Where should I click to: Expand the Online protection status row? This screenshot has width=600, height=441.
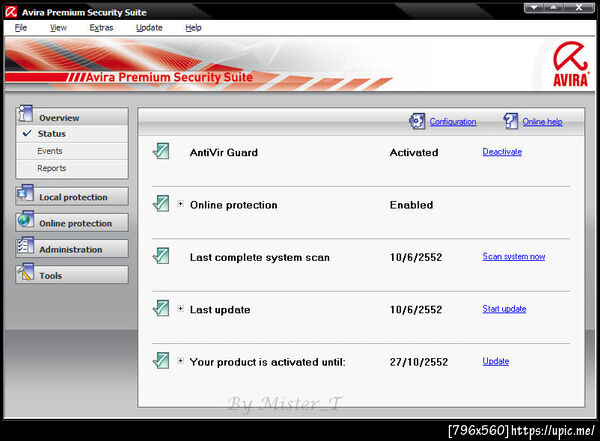(x=181, y=204)
